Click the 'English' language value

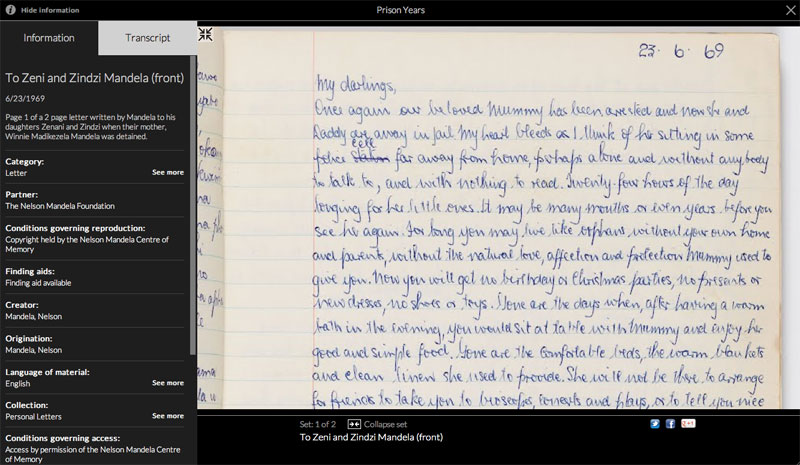coord(18,384)
